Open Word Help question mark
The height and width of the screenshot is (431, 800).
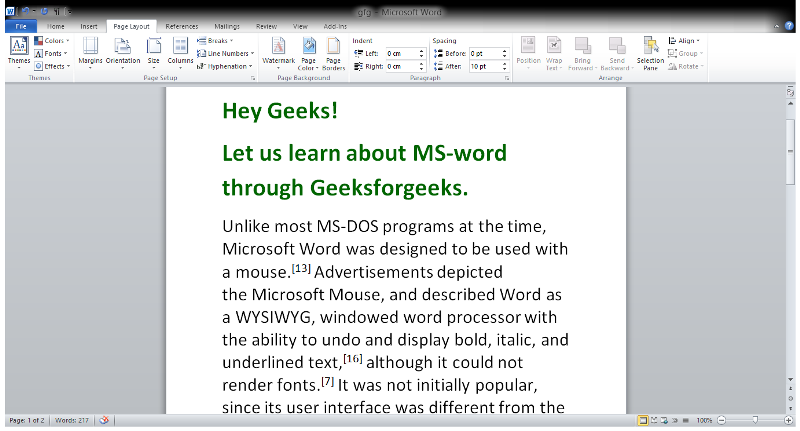tap(789, 26)
